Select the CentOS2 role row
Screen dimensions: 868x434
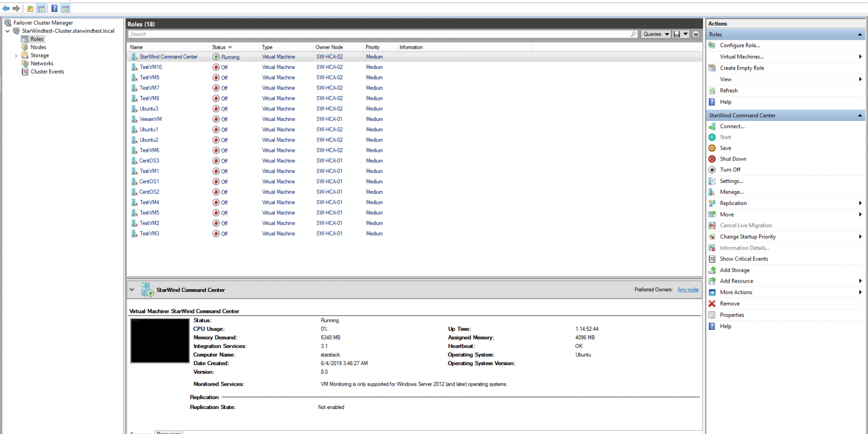414,192
